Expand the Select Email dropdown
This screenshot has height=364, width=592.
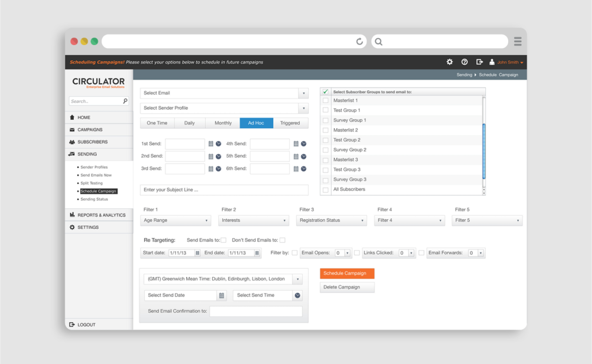point(303,93)
